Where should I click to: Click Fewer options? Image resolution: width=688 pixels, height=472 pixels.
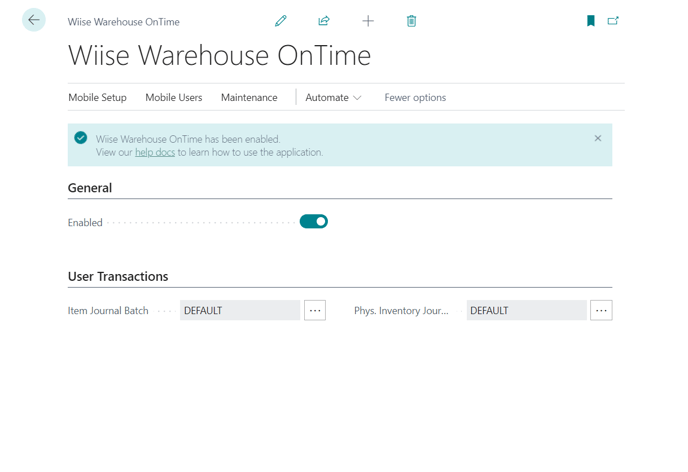point(415,97)
